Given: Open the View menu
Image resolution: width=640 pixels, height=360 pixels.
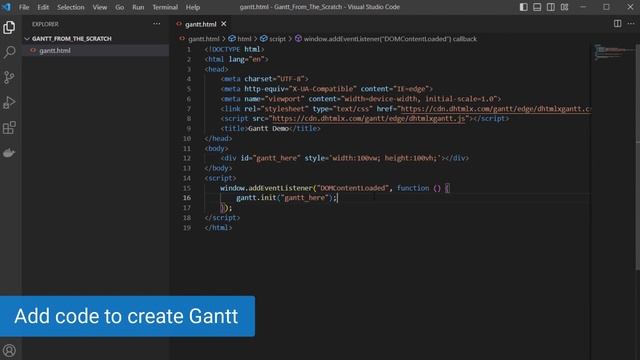Looking at the screenshot, I should pos(100,7).
